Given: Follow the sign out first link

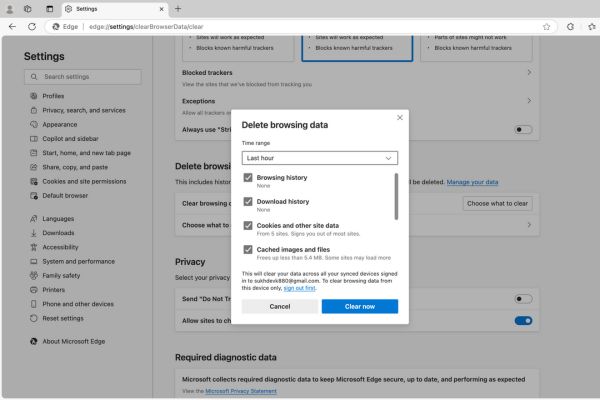Looking at the screenshot, I should pyautogui.click(x=300, y=288).
